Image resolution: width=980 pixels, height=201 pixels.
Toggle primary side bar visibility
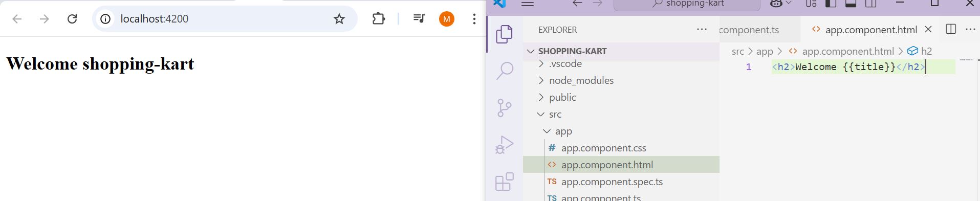coord(831,4)
